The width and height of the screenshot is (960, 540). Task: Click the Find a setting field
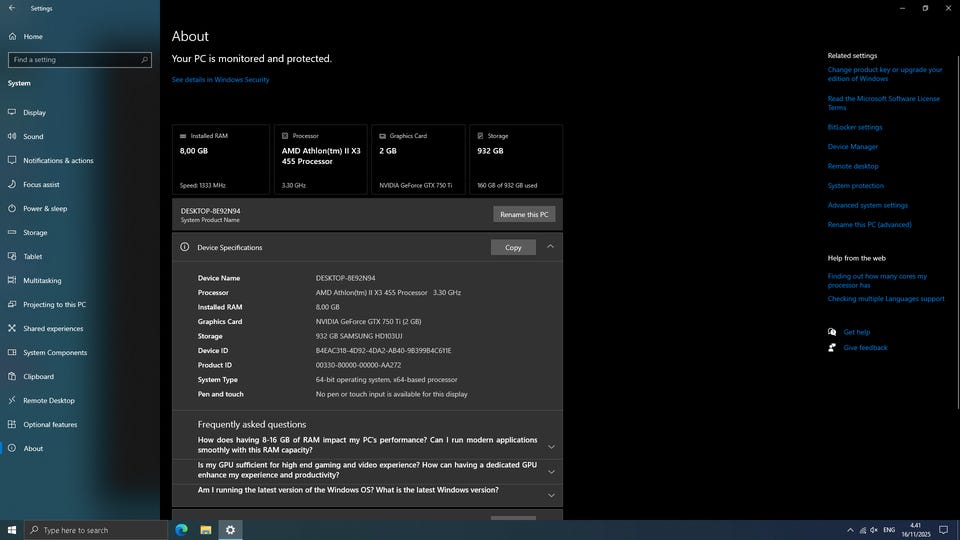coord(80,59)
